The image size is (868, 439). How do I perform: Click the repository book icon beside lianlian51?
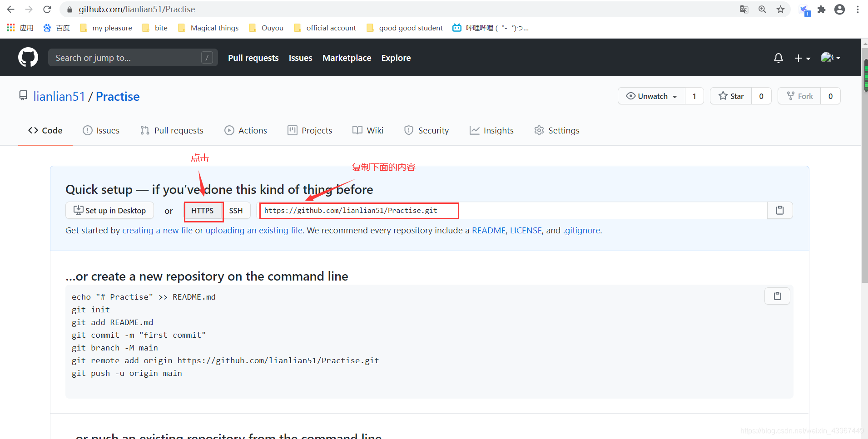tap(23, 95)
